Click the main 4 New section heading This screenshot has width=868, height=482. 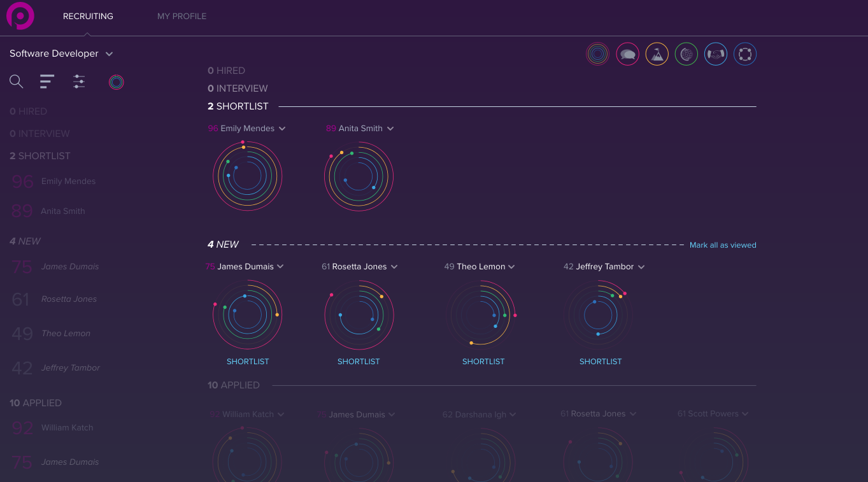tap(223, 245)
